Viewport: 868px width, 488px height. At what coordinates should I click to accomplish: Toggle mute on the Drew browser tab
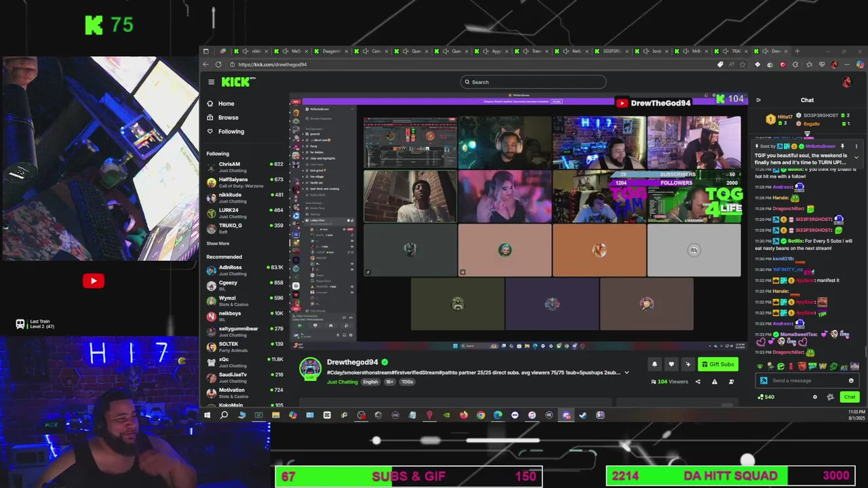click(765, 51)
